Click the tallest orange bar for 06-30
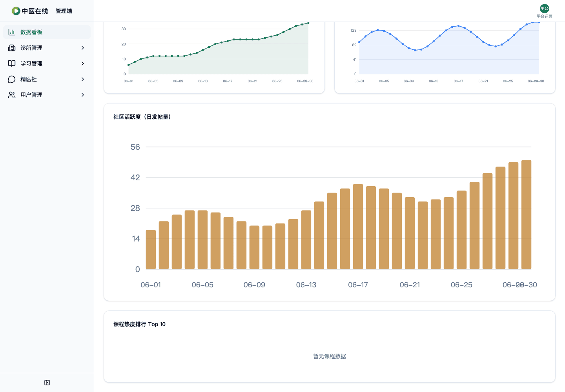The image size is (565, 392). 526,215
